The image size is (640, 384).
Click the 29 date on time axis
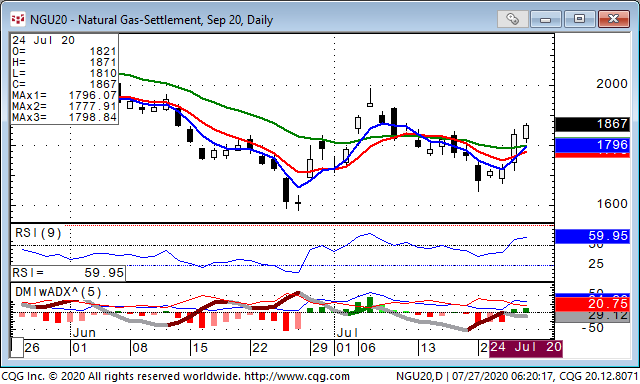coord(320,348)
